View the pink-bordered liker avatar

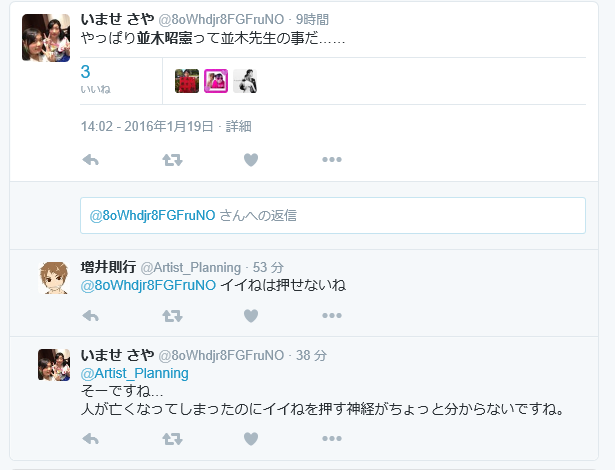point(216,81)
